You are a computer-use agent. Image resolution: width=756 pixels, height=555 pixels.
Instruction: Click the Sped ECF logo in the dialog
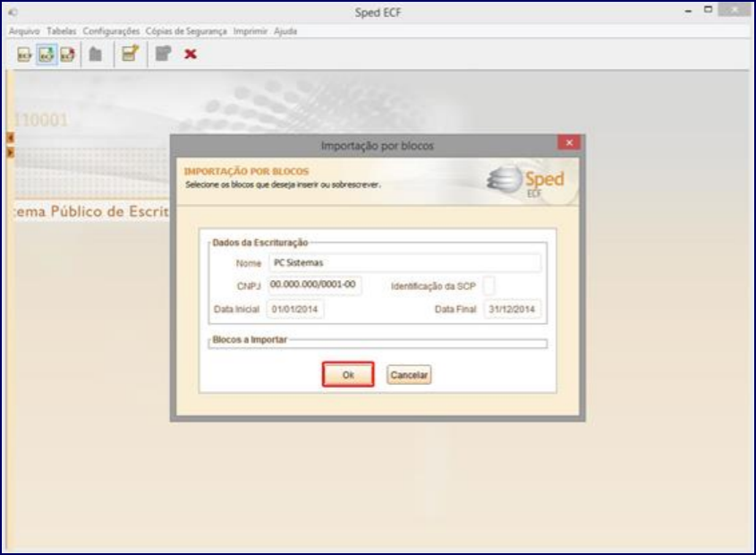pos(525,182)
